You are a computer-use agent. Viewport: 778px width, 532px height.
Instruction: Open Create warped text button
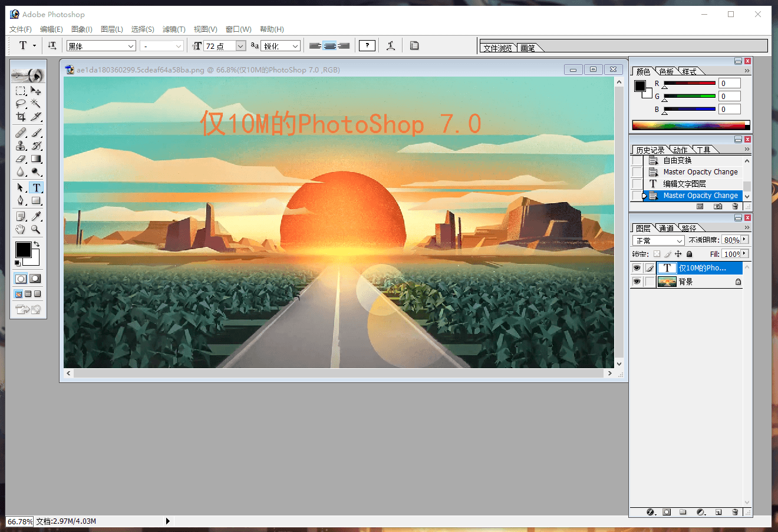click(x=390, y=45)
